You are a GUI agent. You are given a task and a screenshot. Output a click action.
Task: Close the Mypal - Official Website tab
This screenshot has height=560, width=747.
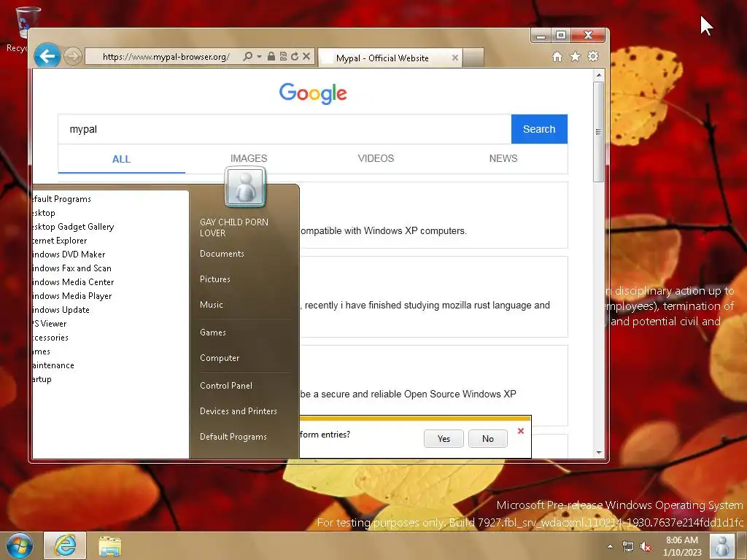point(455,58)
